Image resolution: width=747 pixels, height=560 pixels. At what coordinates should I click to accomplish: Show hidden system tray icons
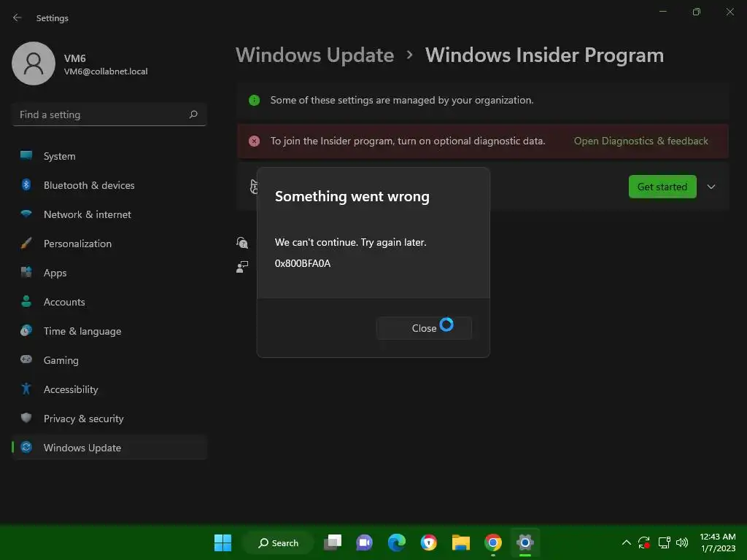(x=627, y=542)
